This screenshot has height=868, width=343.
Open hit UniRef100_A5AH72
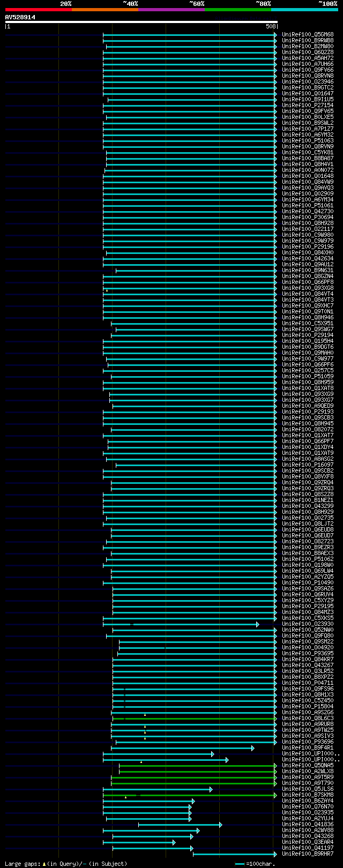(308, 58)
